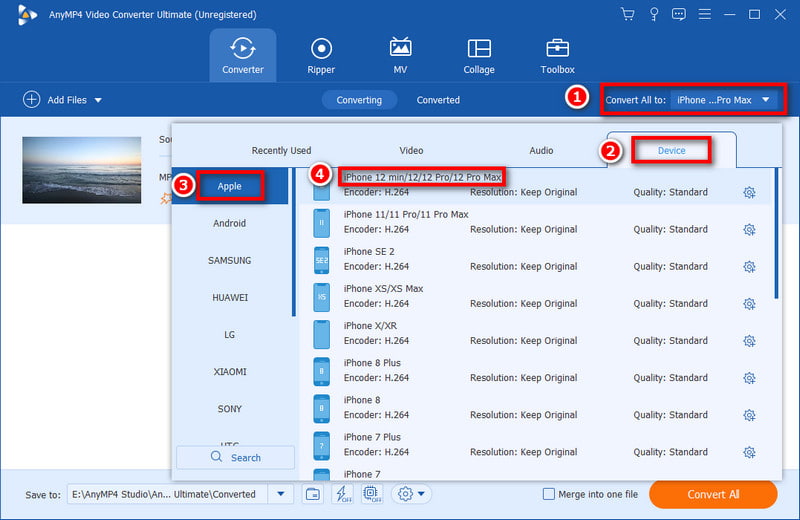
Task: Check Merge into one file
Action: [548, 494]
